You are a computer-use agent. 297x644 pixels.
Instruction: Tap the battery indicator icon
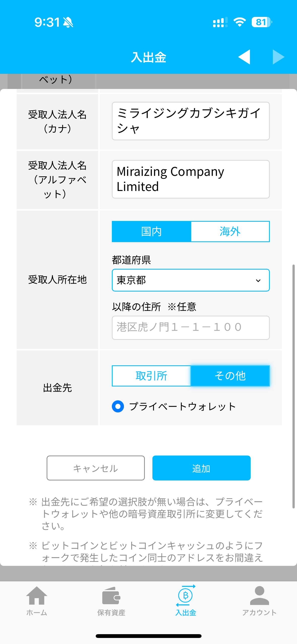(x=261, y=22)
